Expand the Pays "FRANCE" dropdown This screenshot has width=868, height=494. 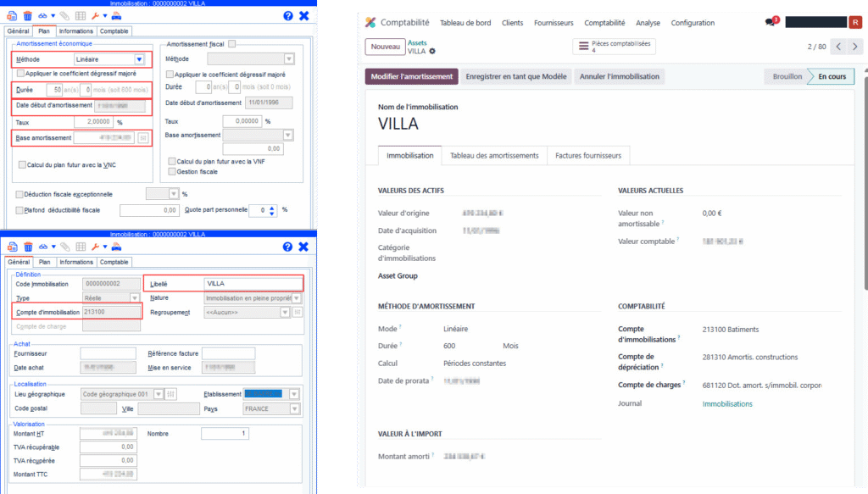click(294, 408)
